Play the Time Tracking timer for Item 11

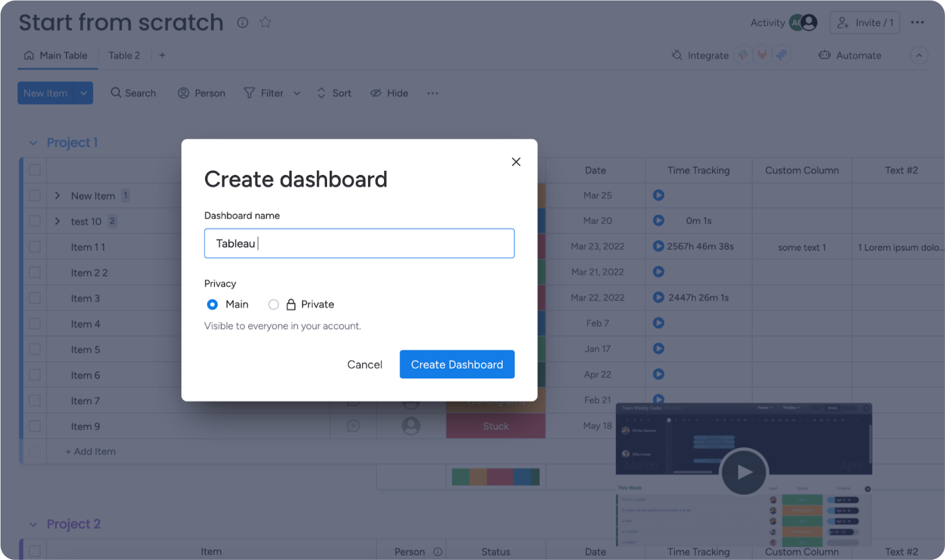point(658,246)
